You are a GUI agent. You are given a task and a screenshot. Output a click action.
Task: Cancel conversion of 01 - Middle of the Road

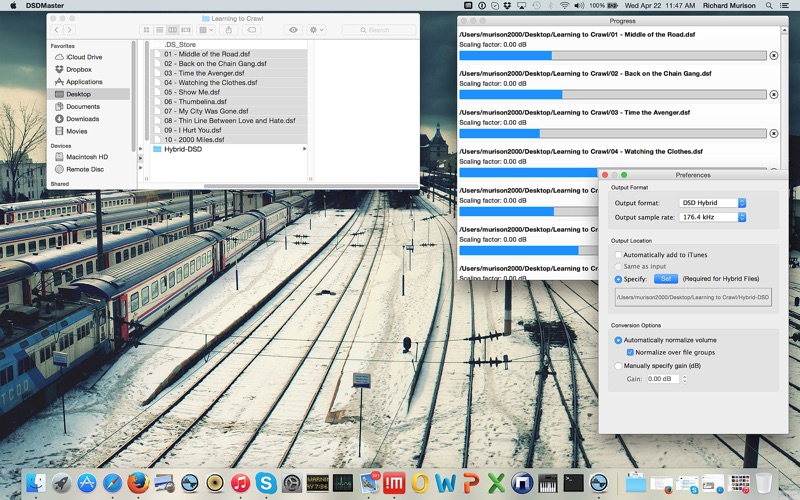click(x=773, y=56)
